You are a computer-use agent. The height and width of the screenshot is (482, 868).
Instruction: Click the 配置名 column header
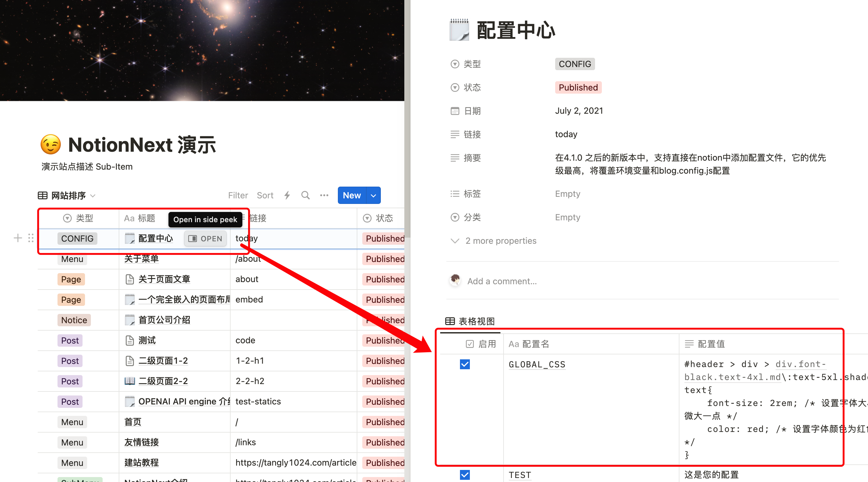pos(591,344)
